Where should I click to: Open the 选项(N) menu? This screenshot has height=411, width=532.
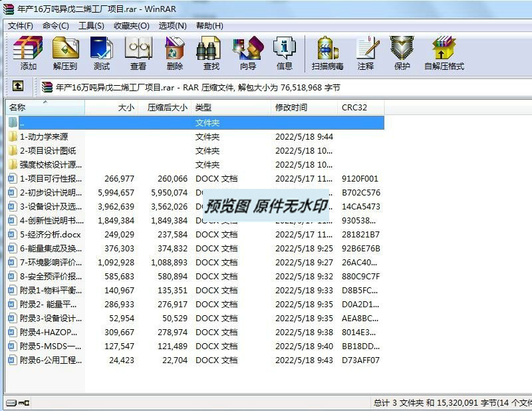[x=173, y=26]
